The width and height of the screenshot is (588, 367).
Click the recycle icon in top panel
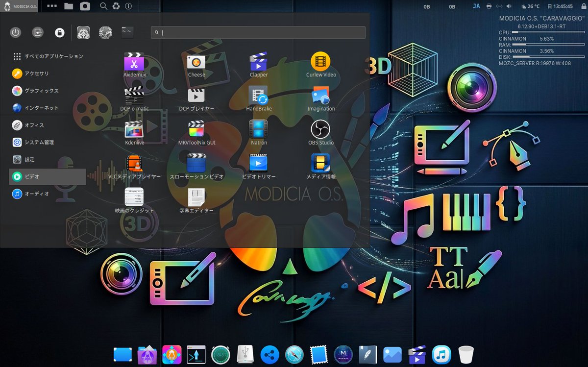[x=116, y=6]
